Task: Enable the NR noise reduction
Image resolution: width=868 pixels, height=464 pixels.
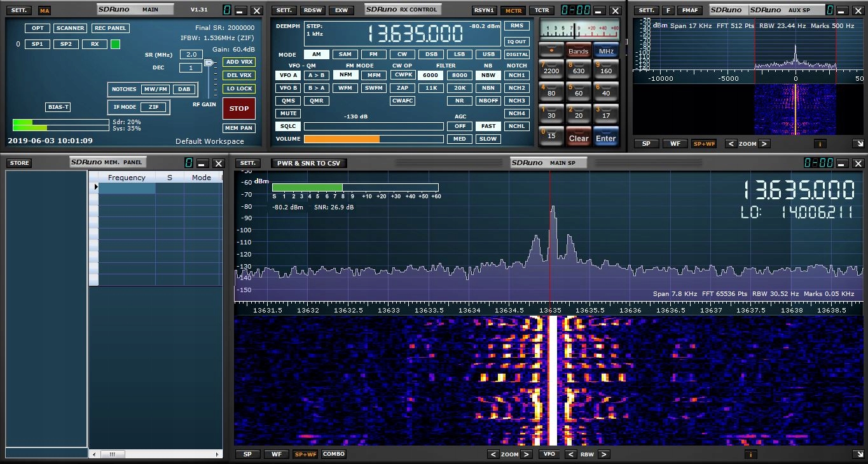Action: tap(459, 101)
